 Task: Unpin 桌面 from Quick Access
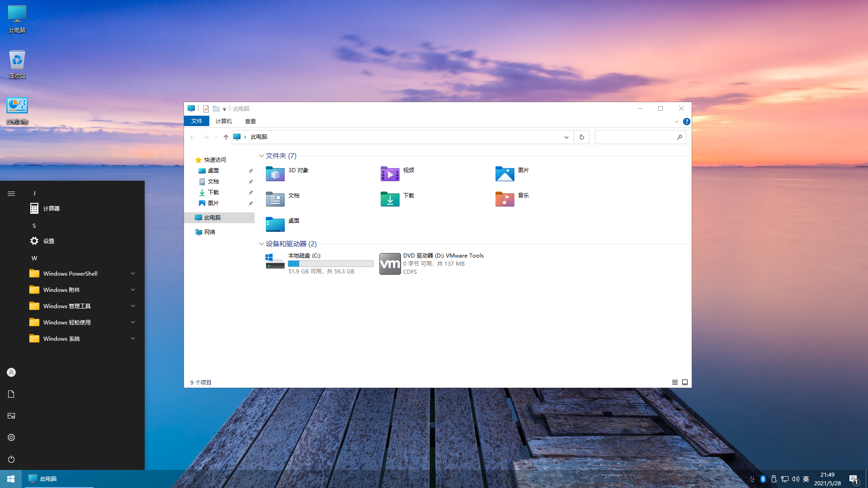(x=251, y=171)
